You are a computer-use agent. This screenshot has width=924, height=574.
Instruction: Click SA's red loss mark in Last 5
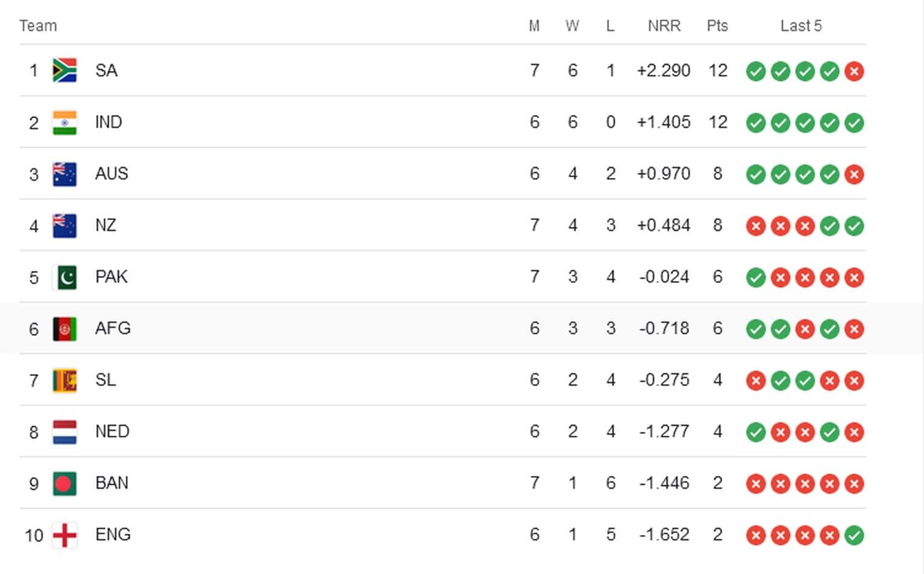tap(854, 71)
